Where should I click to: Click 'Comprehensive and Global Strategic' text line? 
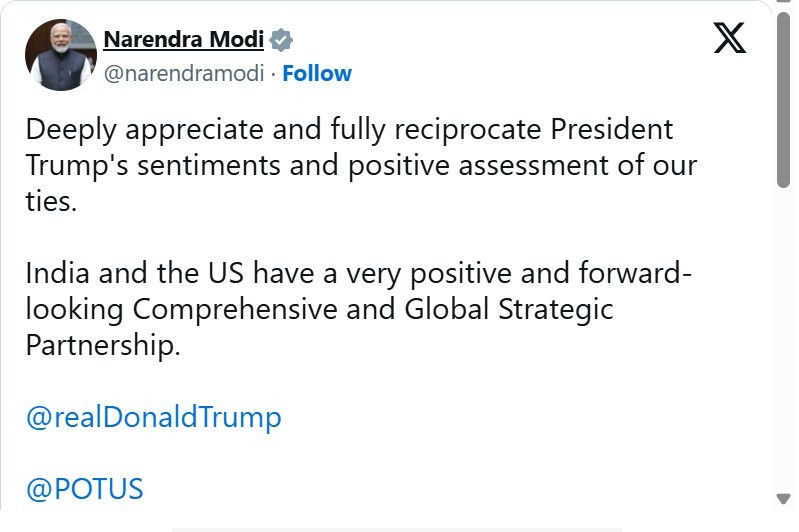[319, 308]
